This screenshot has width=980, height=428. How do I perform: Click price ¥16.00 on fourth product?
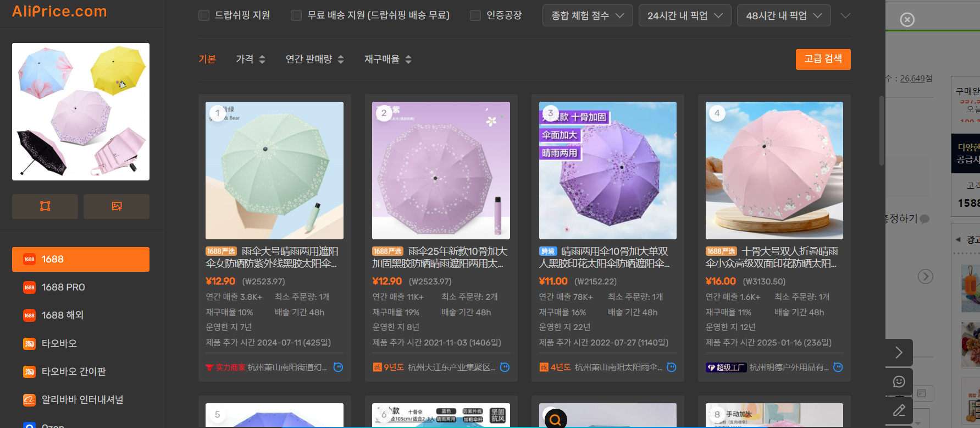click(721, 281)
